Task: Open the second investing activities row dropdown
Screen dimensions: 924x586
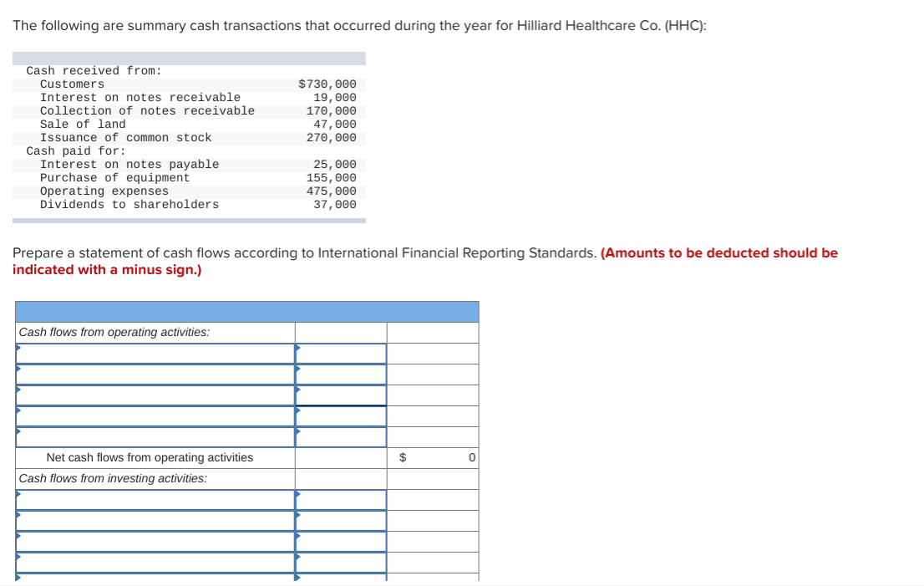Action: (x=155, y=520)
